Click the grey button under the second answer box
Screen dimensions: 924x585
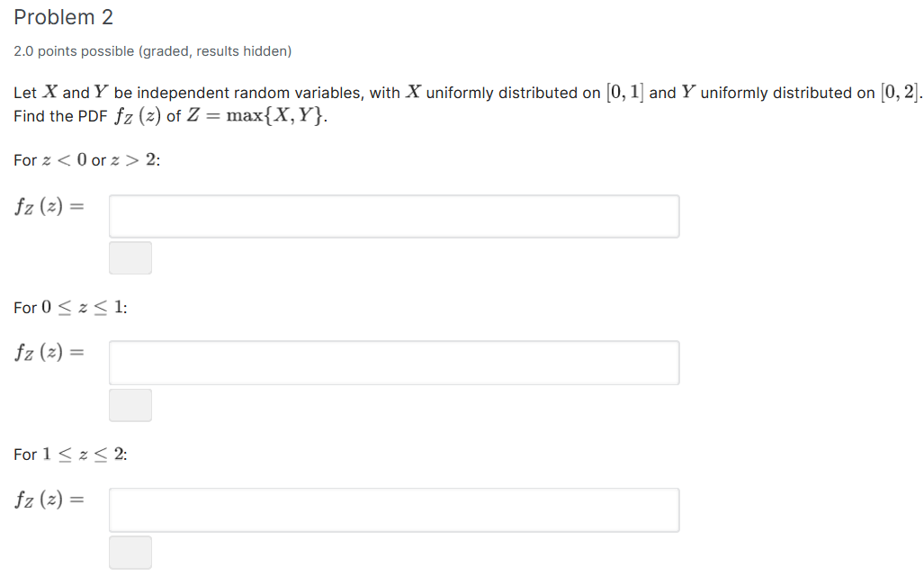coord(130,405)
